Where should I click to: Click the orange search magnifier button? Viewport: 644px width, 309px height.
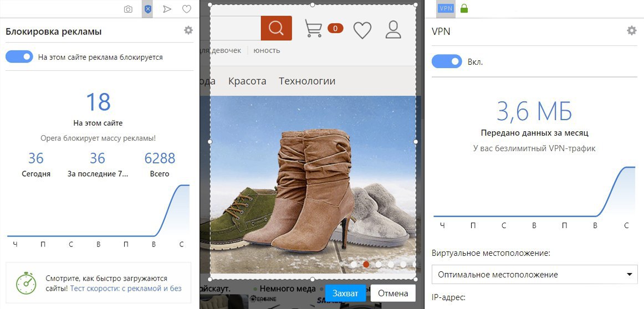(x=277, y=28)
